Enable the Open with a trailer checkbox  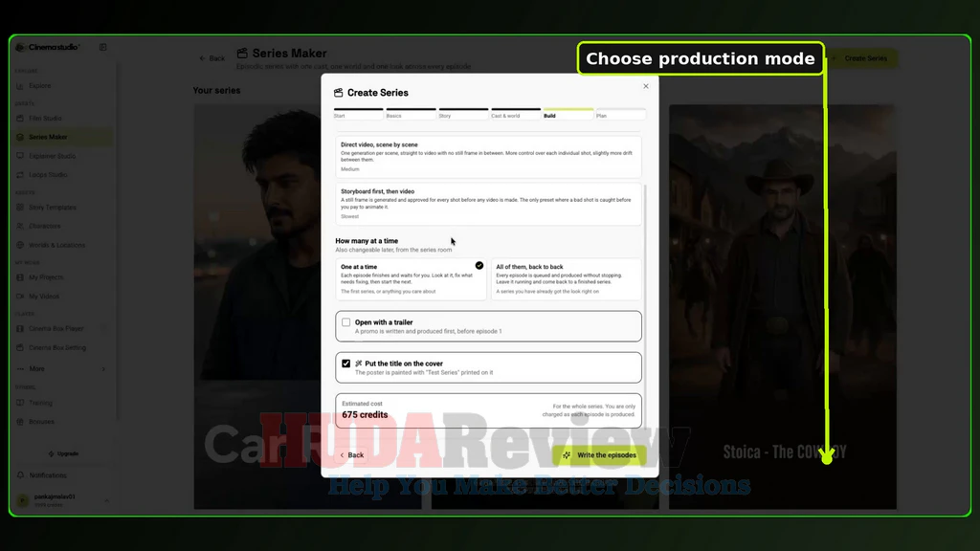pos(345,322)
